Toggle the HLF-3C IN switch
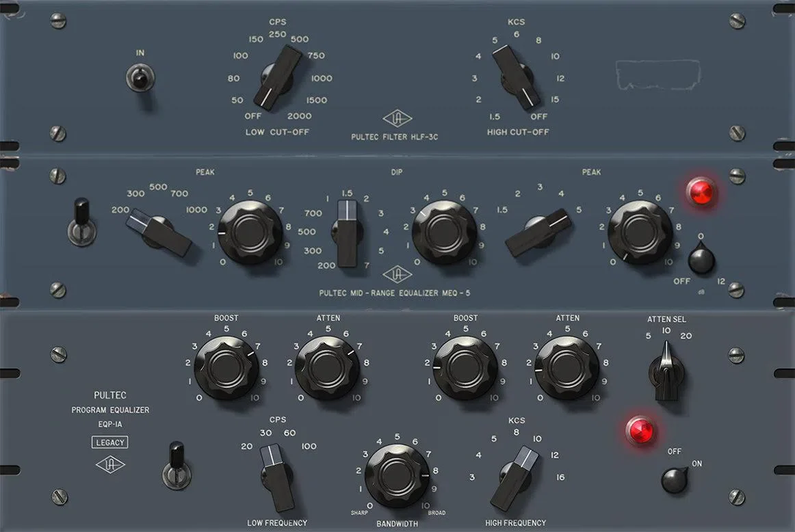Viewport: 795px width, 532px height. pyautogui.click(x=140, y=78)
